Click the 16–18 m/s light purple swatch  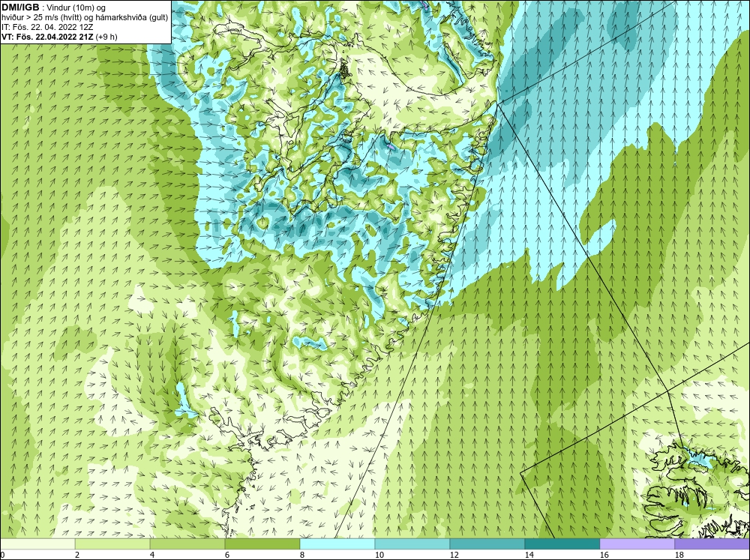637,544
